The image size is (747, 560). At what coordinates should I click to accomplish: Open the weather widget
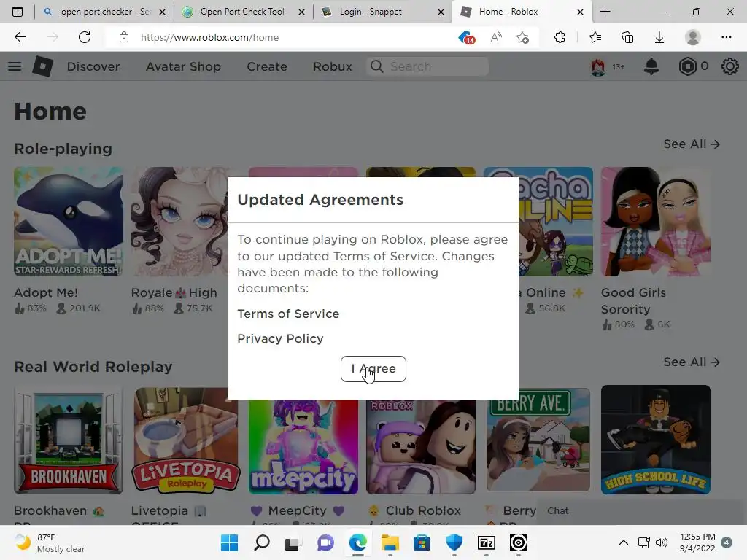pyautogui.click(x=50, y=542)
